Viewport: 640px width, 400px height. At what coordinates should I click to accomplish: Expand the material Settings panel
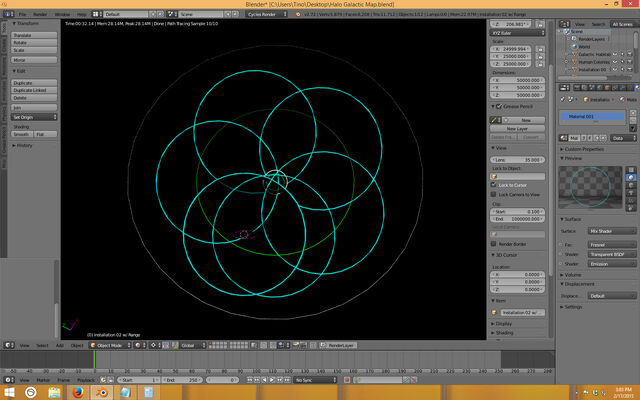[x=571, y=307]
